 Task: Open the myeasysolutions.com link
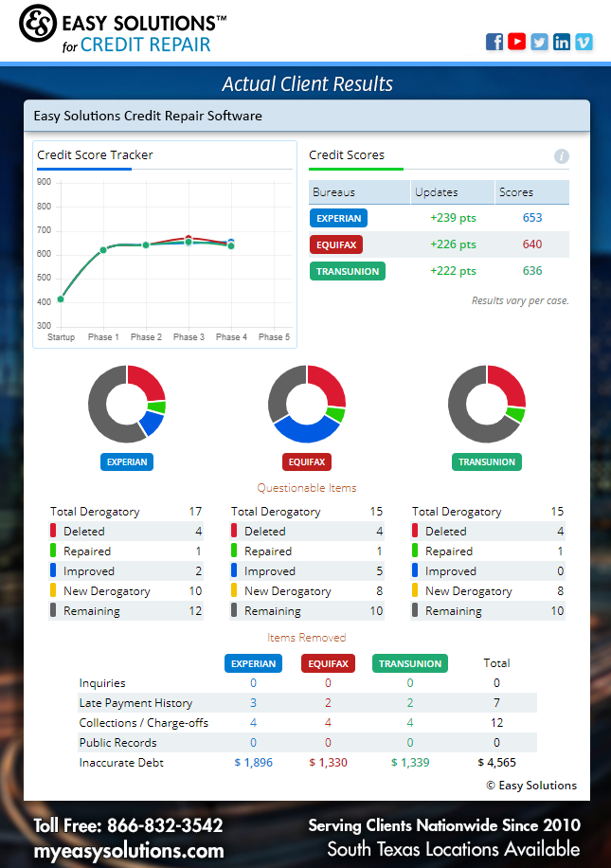coord(129,851)
